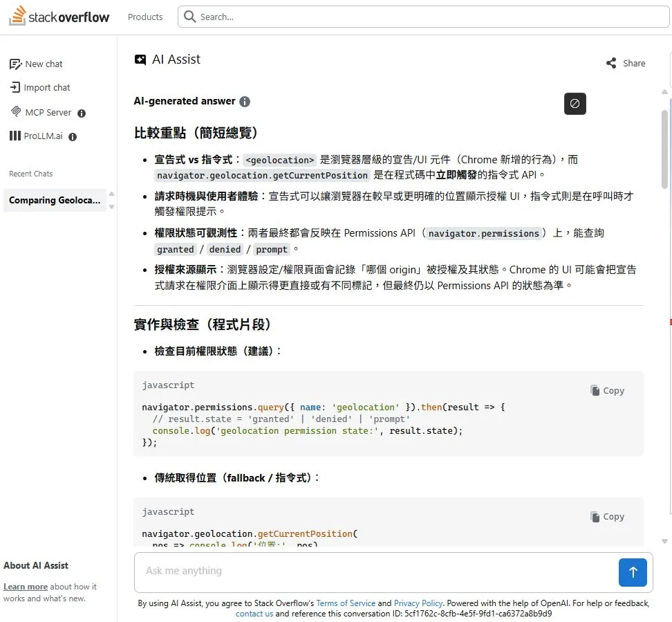Click info icon beside AI-generated answer
672x622 pixels.
[245, 102]
